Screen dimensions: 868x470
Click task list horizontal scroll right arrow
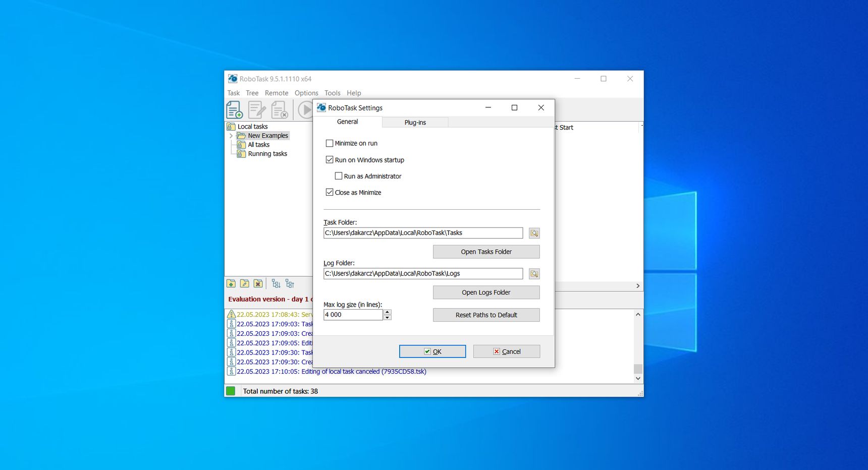638,286
